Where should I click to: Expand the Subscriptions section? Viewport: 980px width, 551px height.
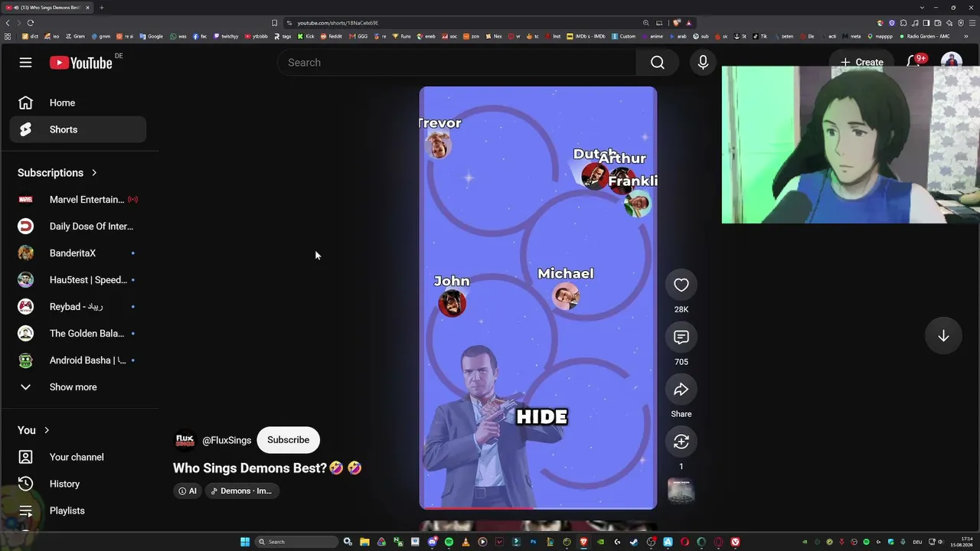pyautogui.click(x=57, y=173)
